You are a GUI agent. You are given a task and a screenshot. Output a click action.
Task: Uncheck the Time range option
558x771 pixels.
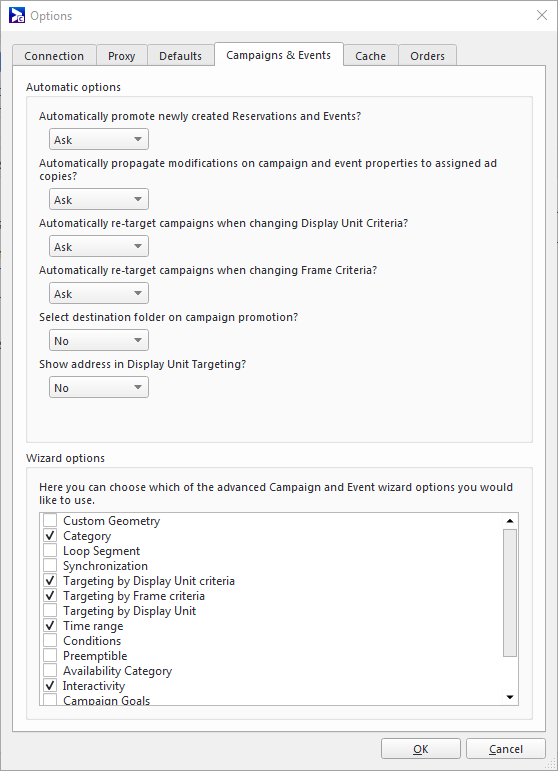50,625
